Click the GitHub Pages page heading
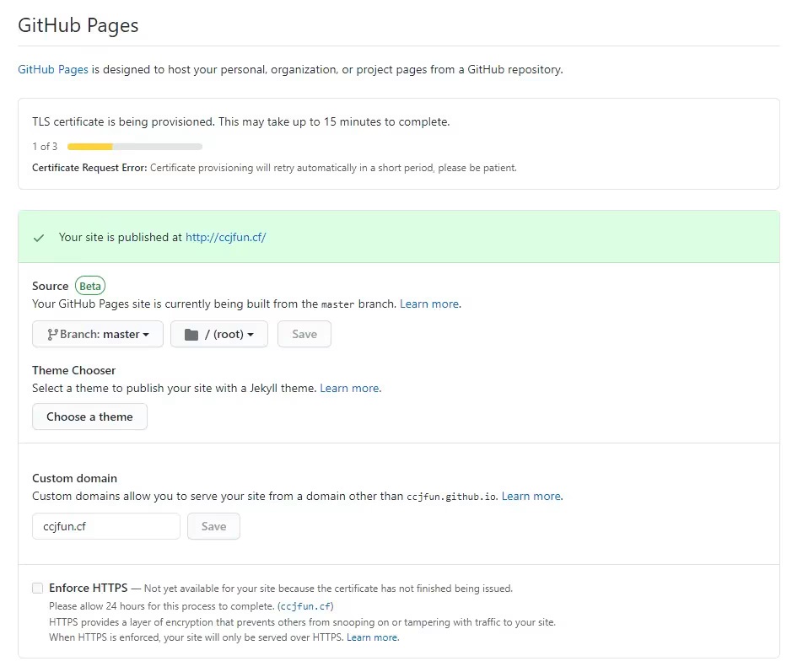 78,25
